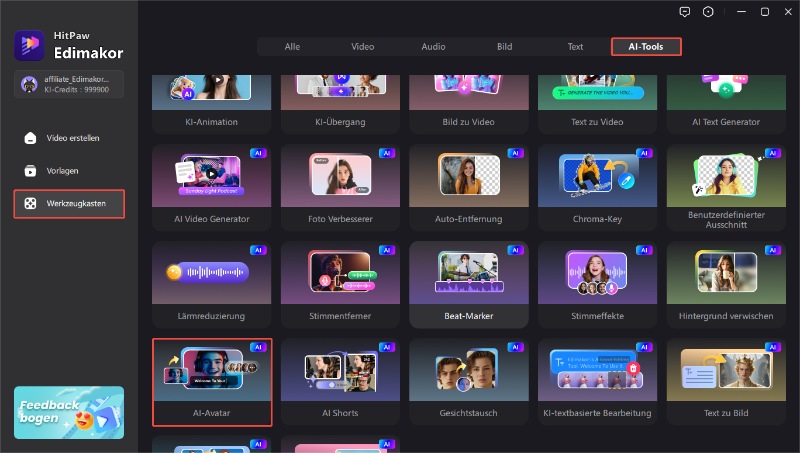The width and height of the screenshot is (800, 453).
Task: Launch the Lärmreduzierung tool
Action: (x=211, y=282)
